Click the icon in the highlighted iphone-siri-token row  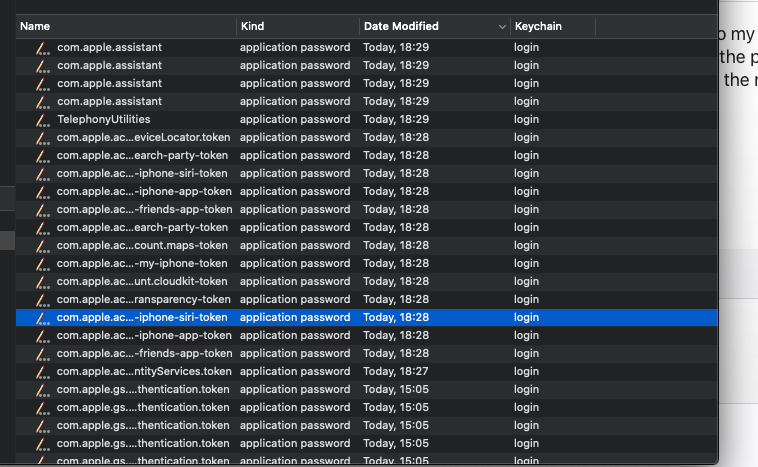click(x=41, y=317)
